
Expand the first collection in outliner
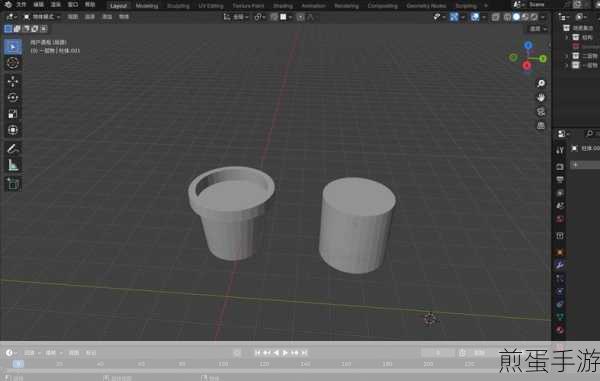(567, 37)
